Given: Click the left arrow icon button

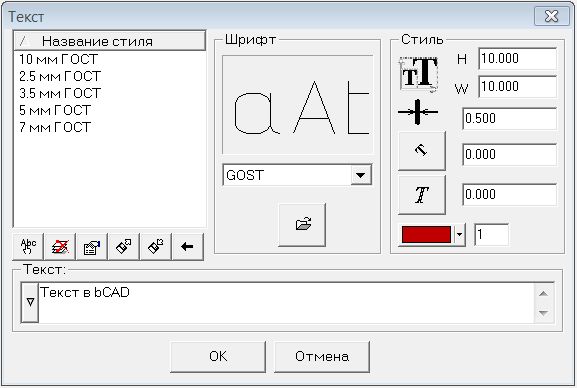Looking at the screenshot, I should [x=187, y=246].
